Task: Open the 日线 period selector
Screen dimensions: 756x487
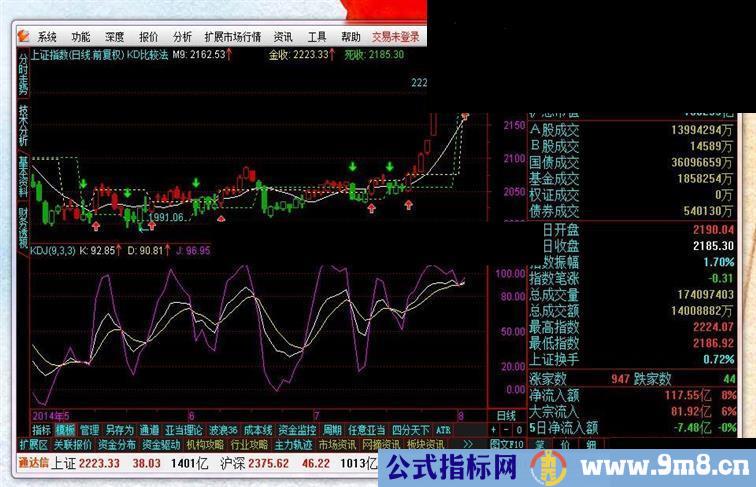Action: pyautogui.click(x=507, y=415)
